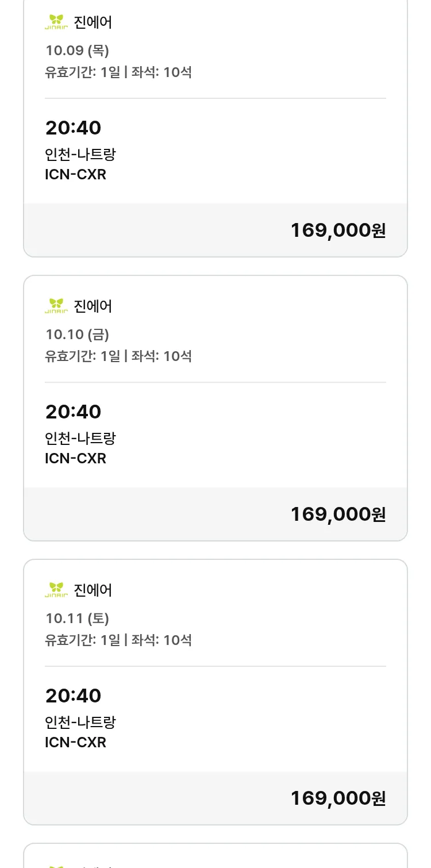Click the 20:40 departure time on Thursday's flight
The image size is (431, 868).
[x=73, y=128]
